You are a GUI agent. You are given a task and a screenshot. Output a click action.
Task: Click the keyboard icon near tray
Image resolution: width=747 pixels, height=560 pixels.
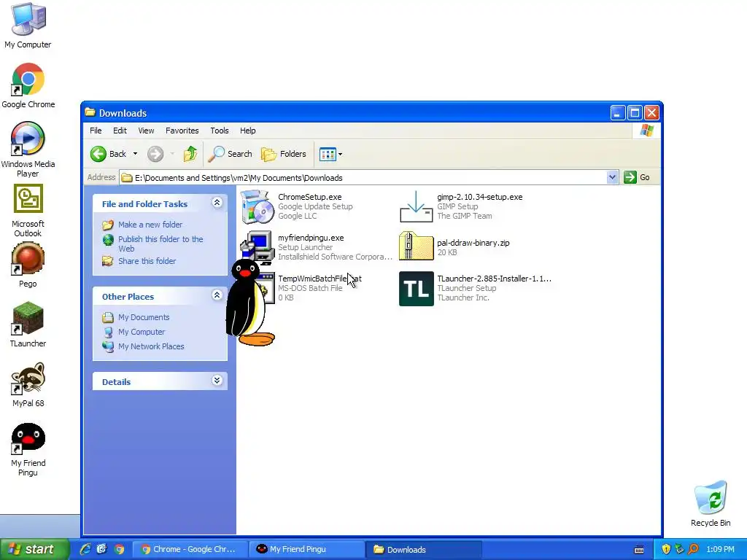tap(639, 550)
